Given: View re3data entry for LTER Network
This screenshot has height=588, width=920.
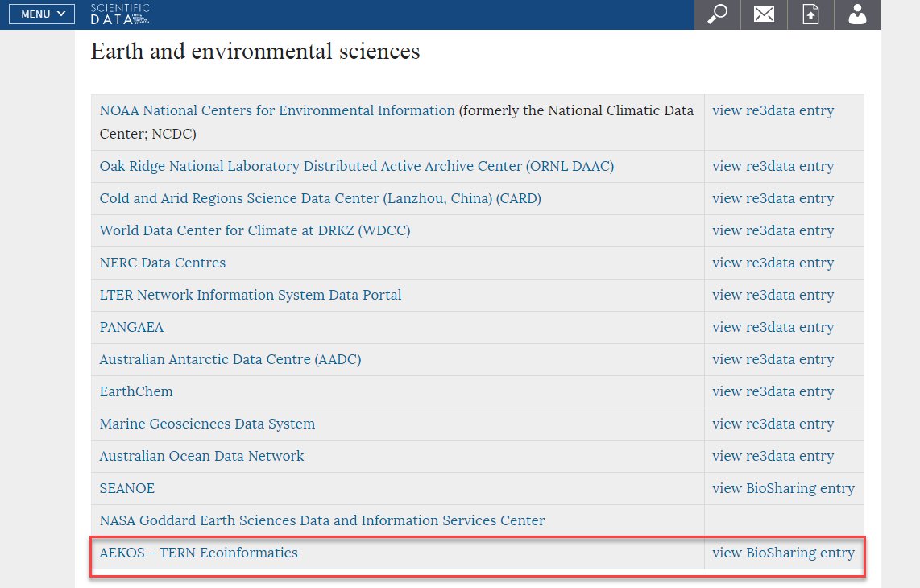Looking at the screenshot, I should [773, 295].
